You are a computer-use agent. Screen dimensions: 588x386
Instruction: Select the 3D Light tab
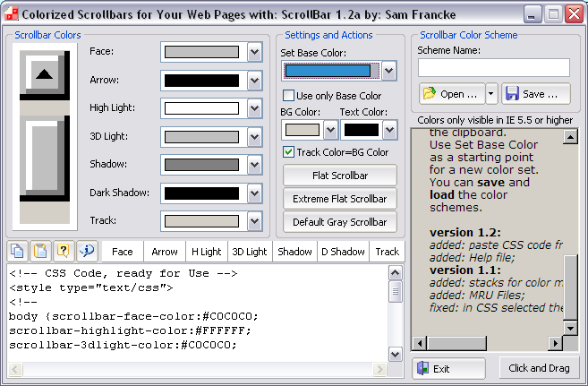click(x=250, y=252)
